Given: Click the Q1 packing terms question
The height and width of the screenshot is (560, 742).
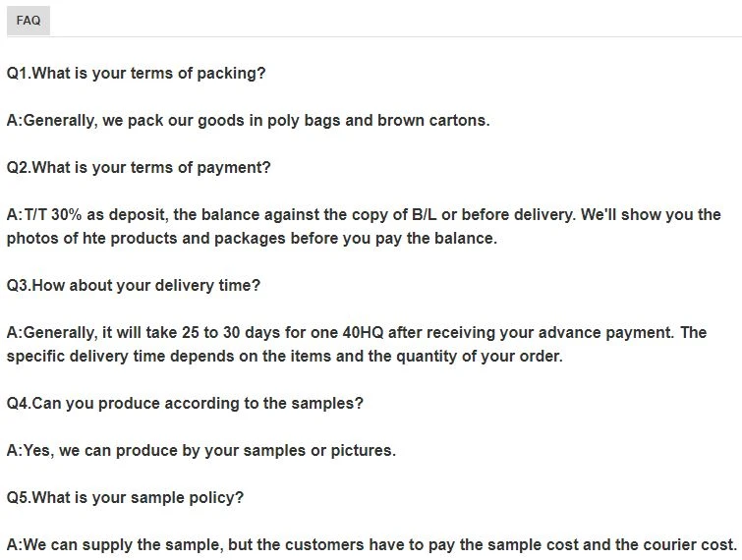Looking at the screenshot, I should coord(137,74).
